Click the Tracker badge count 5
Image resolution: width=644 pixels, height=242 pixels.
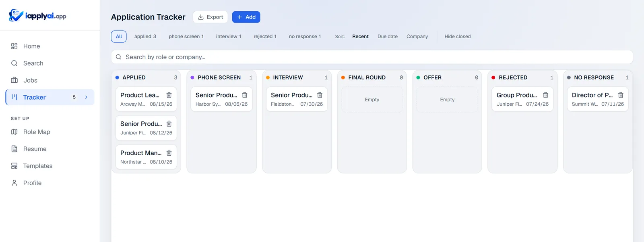74,97
